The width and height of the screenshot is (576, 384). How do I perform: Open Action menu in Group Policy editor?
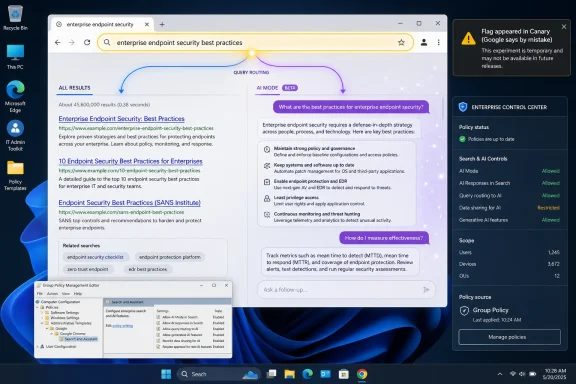click(53, 294)
